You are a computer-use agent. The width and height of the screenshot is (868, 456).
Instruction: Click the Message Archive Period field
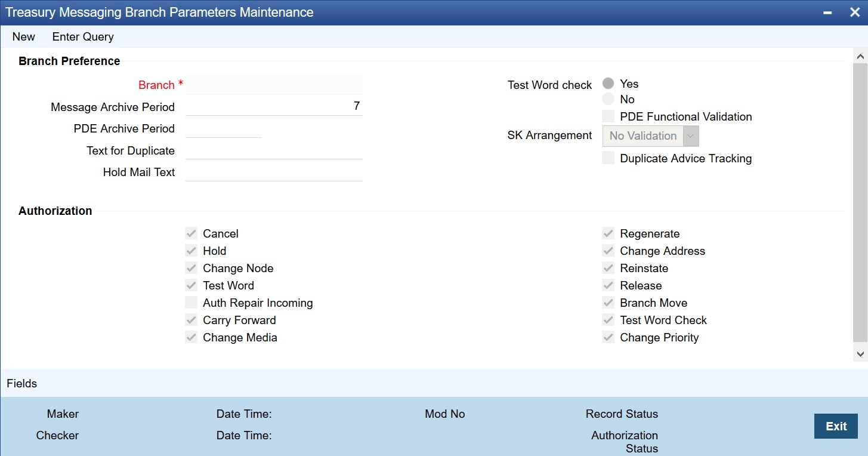(x=274, y=107)
